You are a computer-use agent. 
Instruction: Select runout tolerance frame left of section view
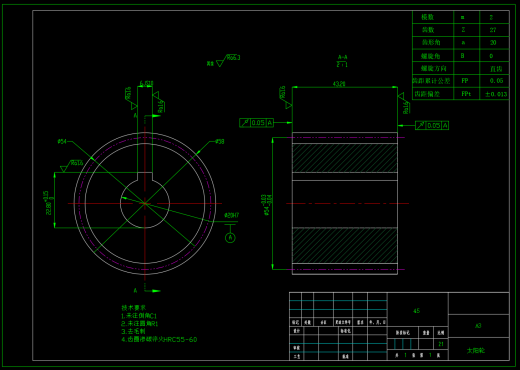[x=256, y=123]
